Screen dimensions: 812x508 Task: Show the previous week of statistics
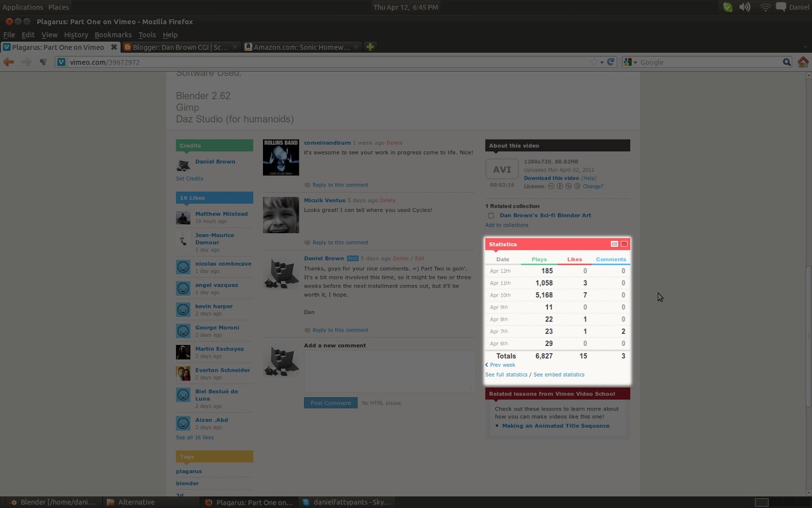pyautogui.click(x=500, y=365)
